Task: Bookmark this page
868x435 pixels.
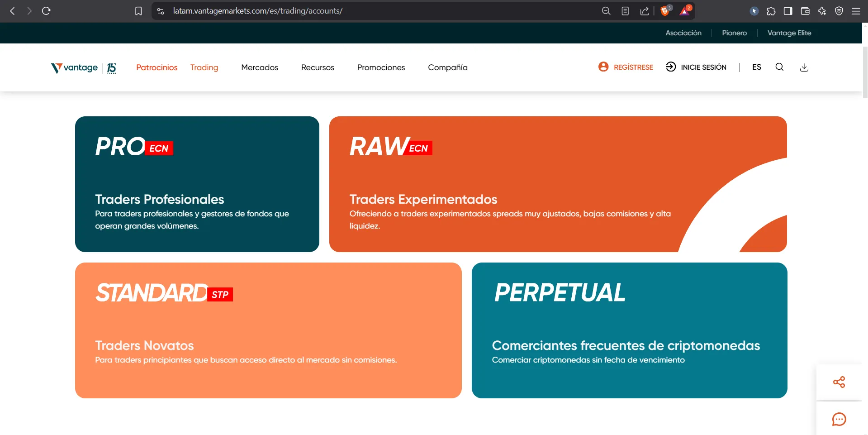Action: [x=138, y=11]
